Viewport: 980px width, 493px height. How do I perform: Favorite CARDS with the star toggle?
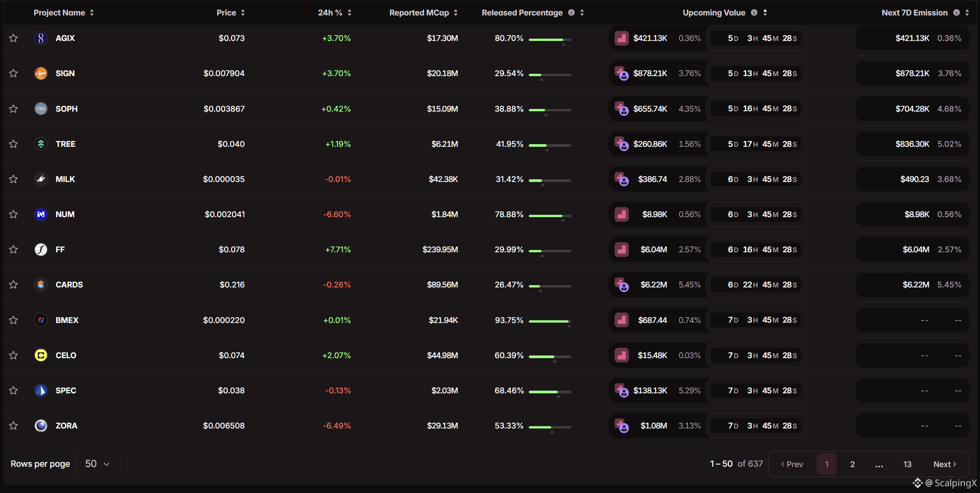(14, 285)
